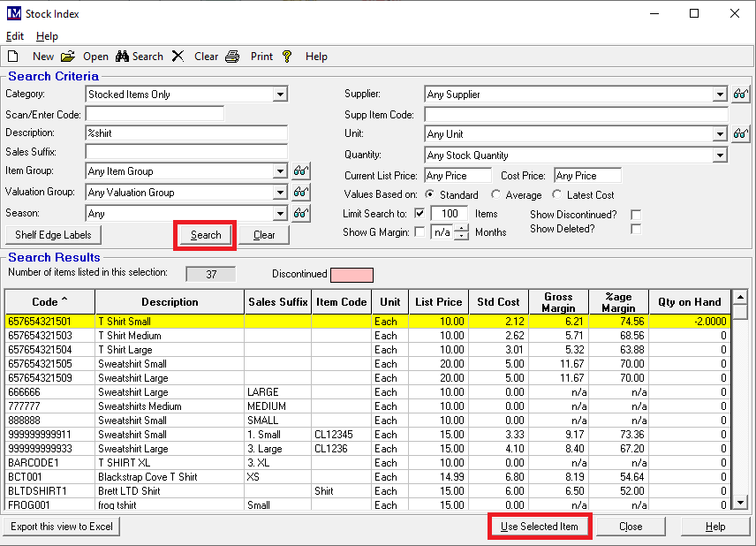Image resolution: width=756 pixels, height=546 pixels.
Task: Click Export this view to Excel
Action: (x=62, y=527)
